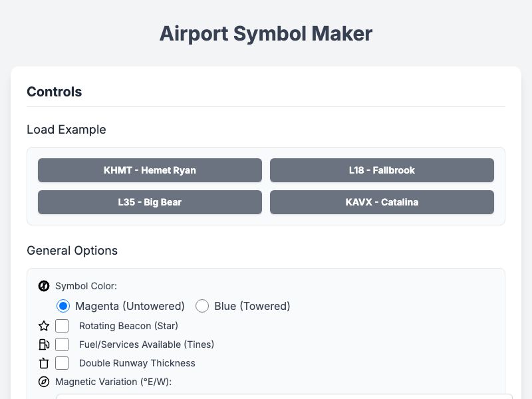Select the Blue (Towered) color option
The width and height of the screenshot is (532, 399).
pyautogui.click(x=202, y=306)
